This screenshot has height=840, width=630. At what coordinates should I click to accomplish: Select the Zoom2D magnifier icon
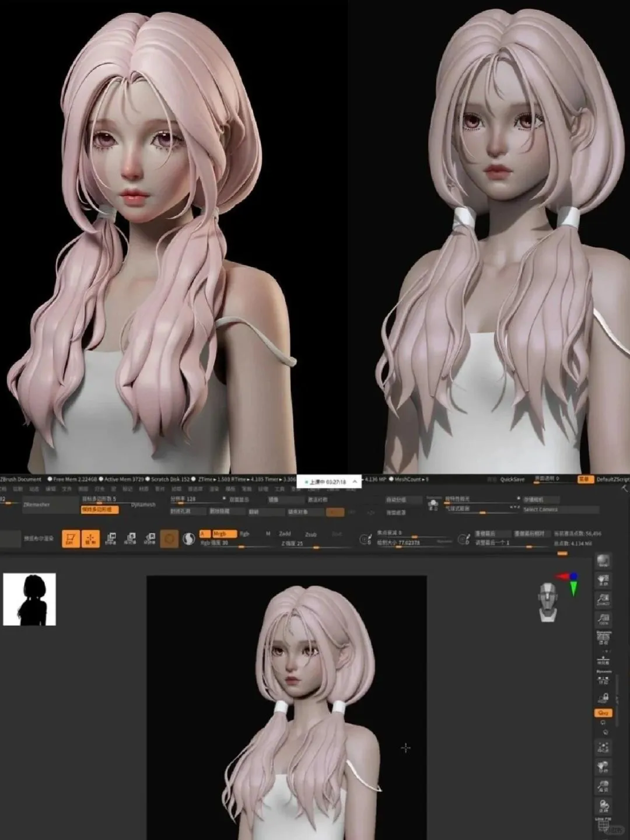[603, 600]
